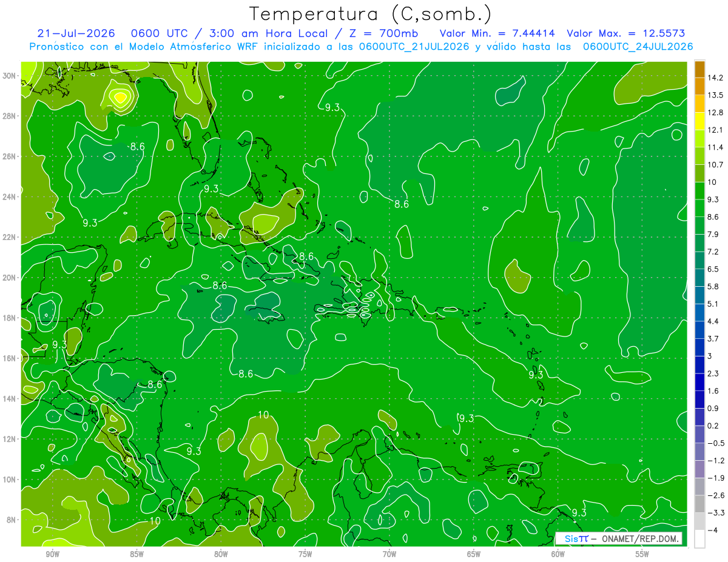The height and width of the screenshot is (562, 728).
Task: Click the "Valor Min. = 7.44414" text
Action: (x=497, y=33)
